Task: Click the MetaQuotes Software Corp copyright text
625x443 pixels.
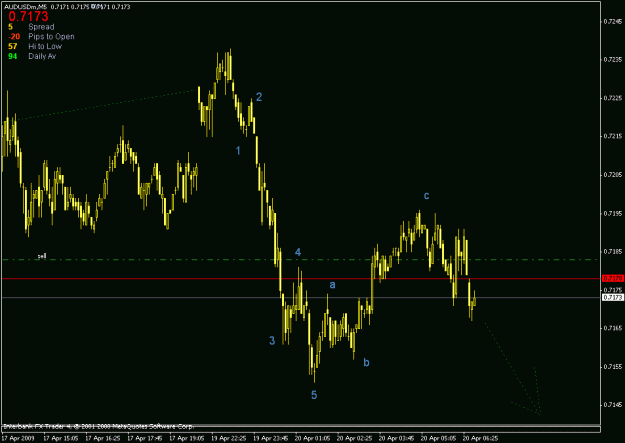Action: click(98, 427)
